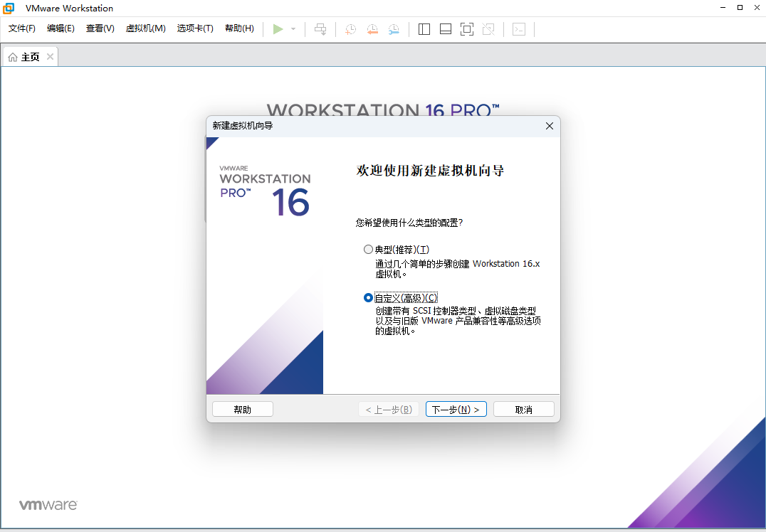
Task: Click the 取消 button
Action: coord(524,410)
